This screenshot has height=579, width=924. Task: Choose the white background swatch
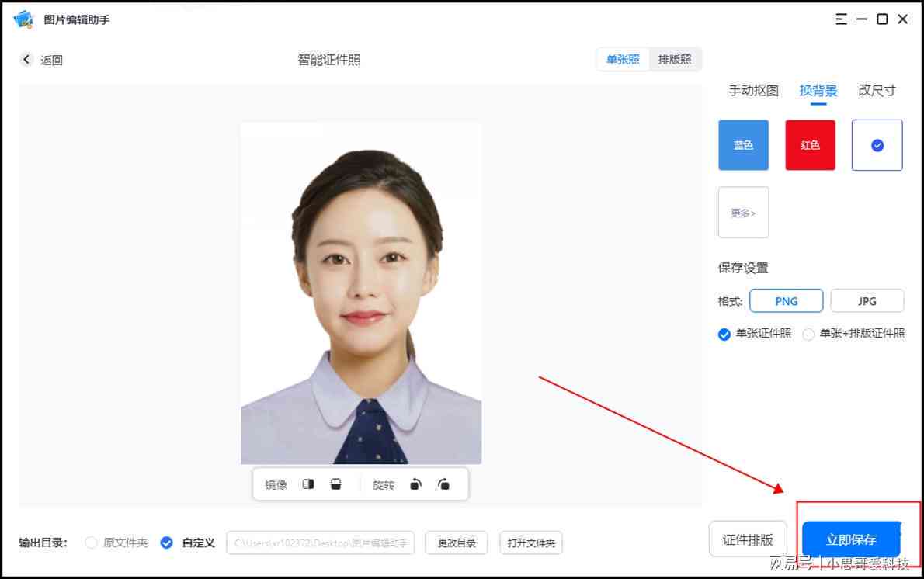[877, 145]
